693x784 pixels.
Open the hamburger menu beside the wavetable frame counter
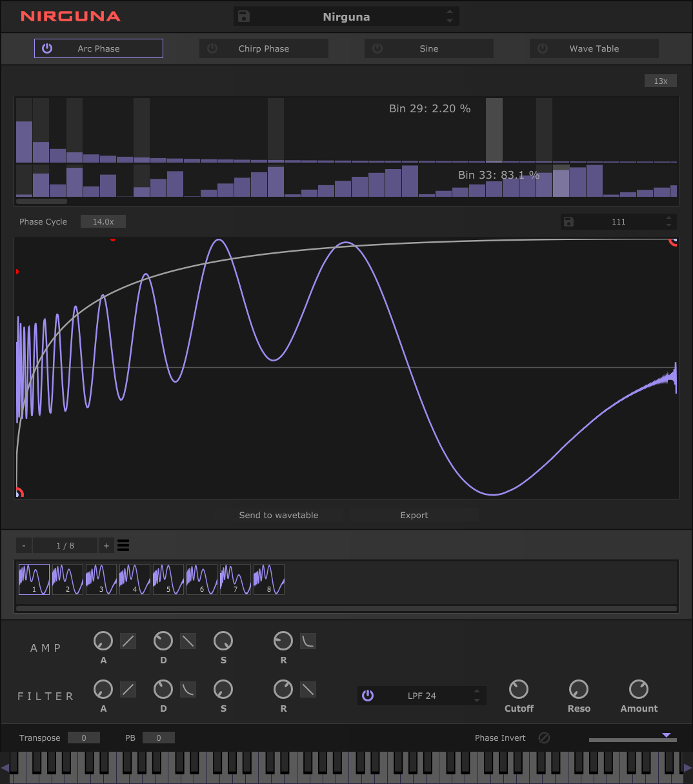pyautogui.click(x=123, y=546)
